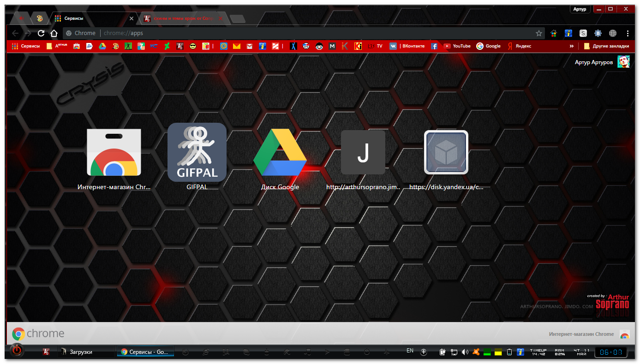Open the Facebook bookmark
This screenshot has height=364, width=640.
point(434,46)
